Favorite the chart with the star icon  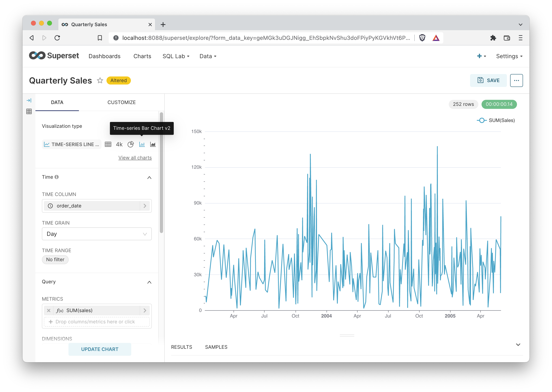tap(100, 80)
